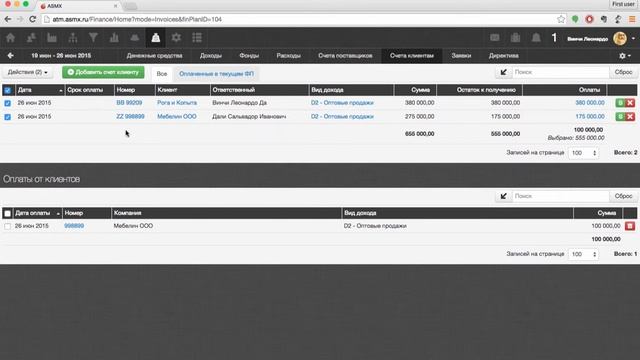Open invoice number BB 99209 link
This screenshot has width=640, height=360.
[129, 103]
